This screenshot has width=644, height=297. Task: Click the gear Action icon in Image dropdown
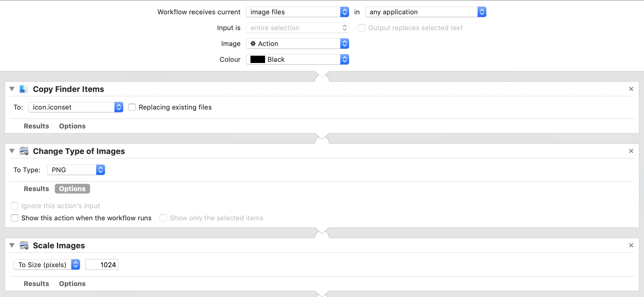pos(253,44)
